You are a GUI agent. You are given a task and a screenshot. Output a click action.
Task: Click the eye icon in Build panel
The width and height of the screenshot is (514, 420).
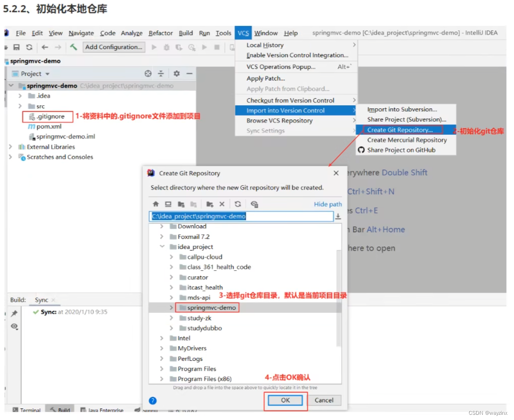click(x=14, y=326)
